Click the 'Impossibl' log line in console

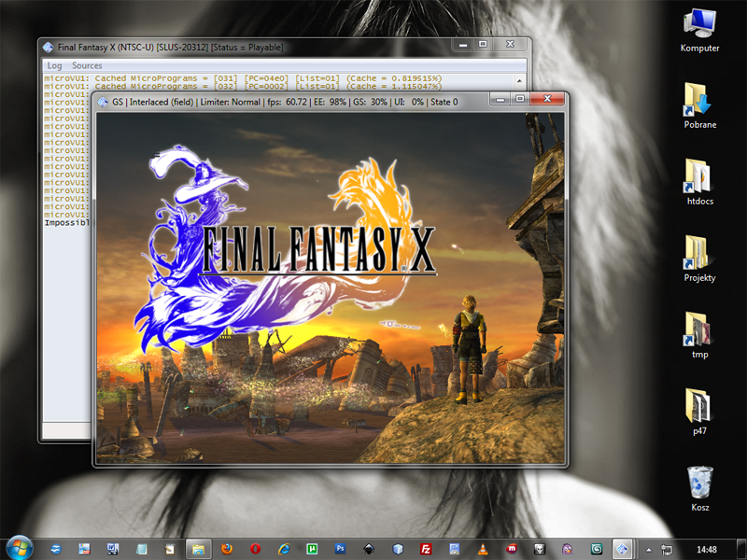[x=66, y=223]
